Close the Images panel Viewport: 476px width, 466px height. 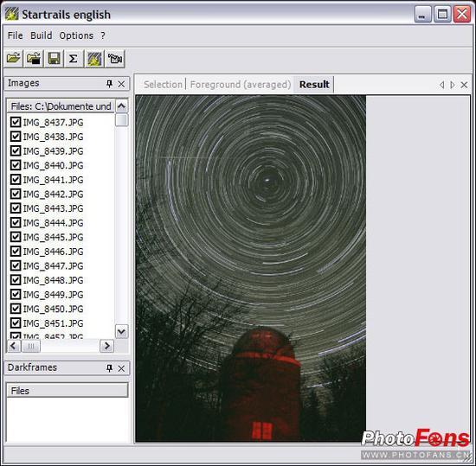(x=121, y=84)
